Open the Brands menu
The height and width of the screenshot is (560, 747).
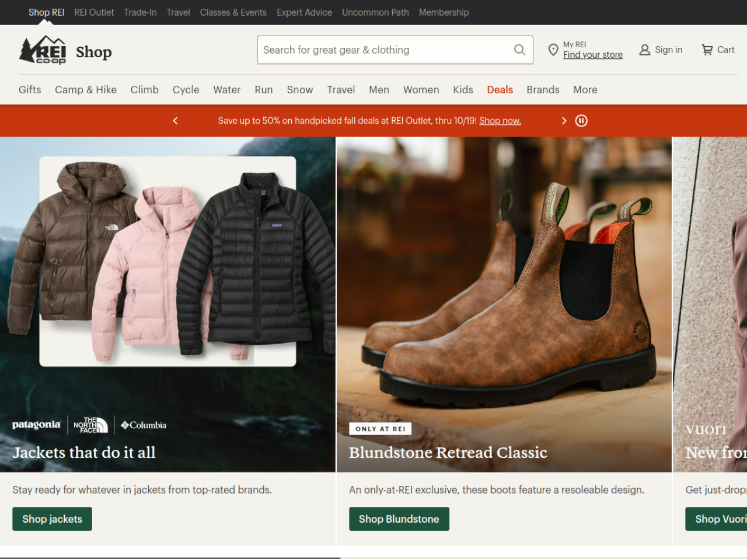543,90
